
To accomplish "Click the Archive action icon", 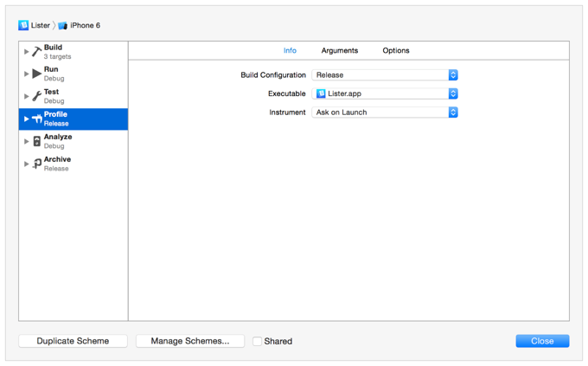I will click(36, 164).
